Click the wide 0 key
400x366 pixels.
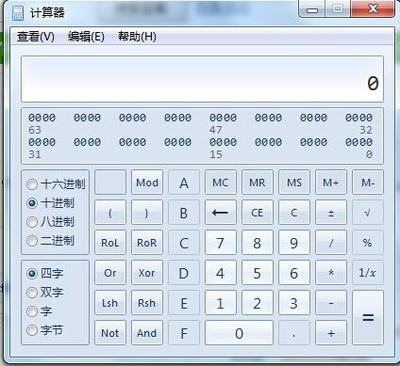coord(239,333)
